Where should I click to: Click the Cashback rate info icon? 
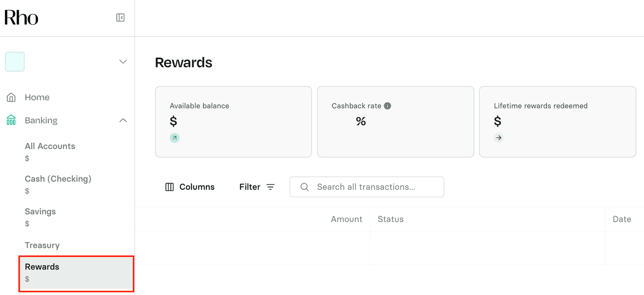tap(388, 106)
